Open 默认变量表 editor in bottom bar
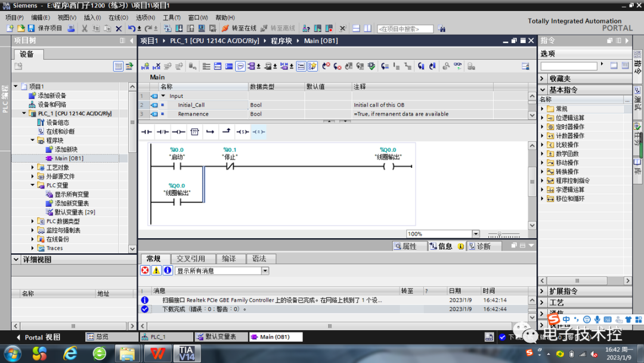644x363 pixels. 221,337
